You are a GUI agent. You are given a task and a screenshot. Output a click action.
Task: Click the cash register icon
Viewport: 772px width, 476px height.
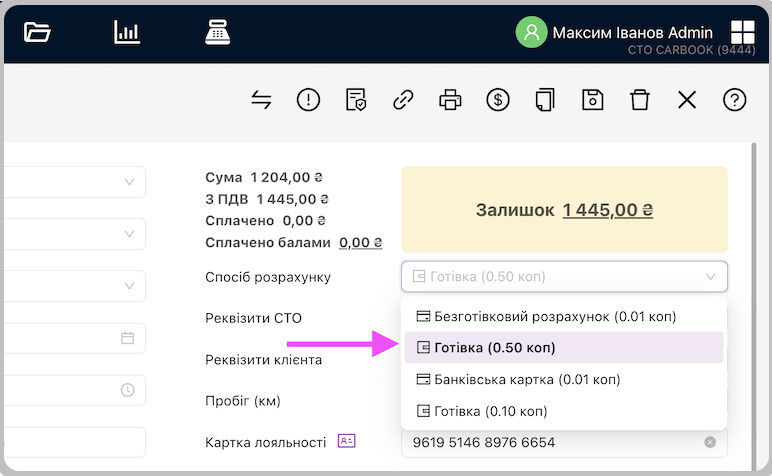(217, 32)
